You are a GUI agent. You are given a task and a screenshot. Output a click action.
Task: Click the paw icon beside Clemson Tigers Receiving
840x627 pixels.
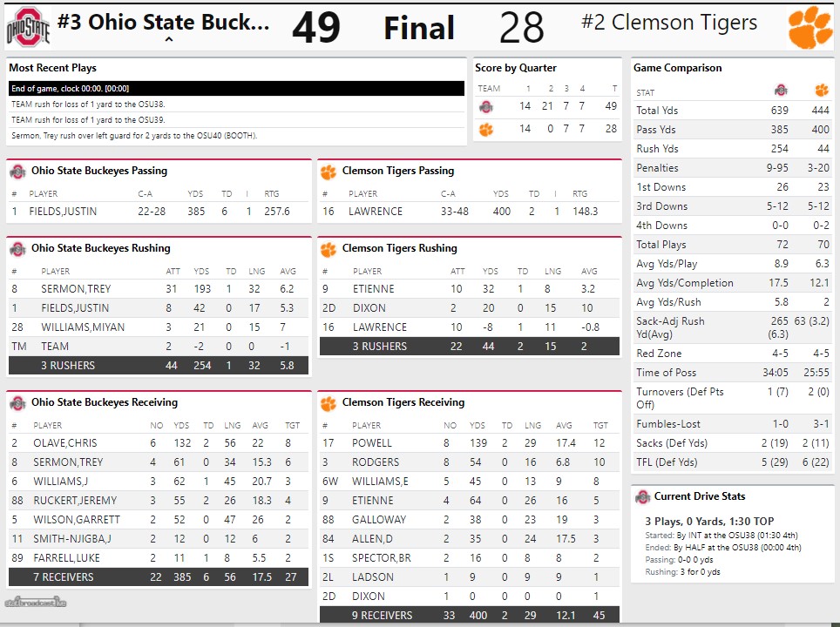point(328,403)
